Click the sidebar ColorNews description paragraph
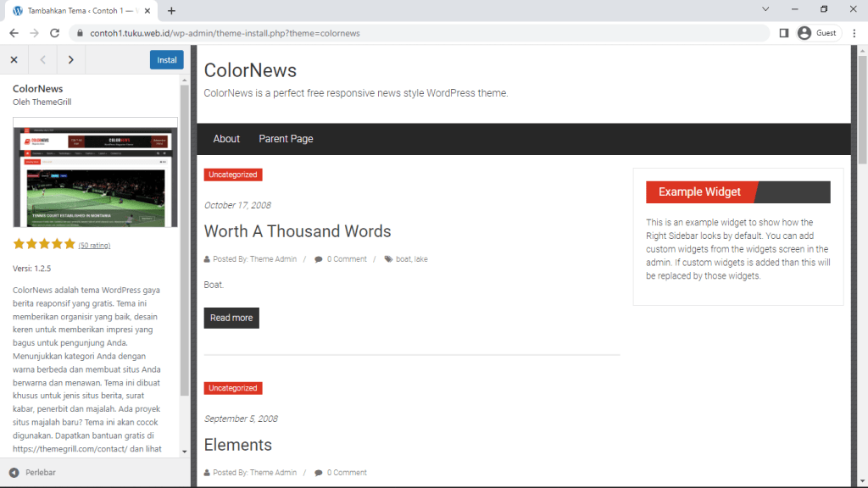Image resolution: width=868 pixels, height=488 pixels. point(87,369)
